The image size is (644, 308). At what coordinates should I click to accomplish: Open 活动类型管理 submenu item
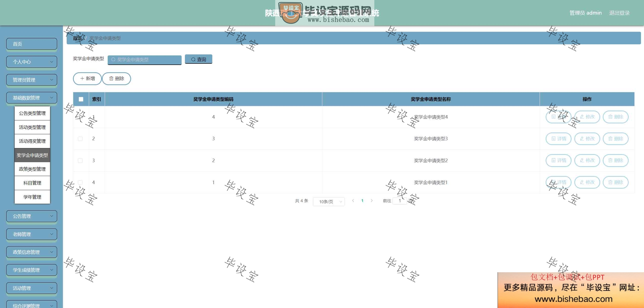coord(32,127)
